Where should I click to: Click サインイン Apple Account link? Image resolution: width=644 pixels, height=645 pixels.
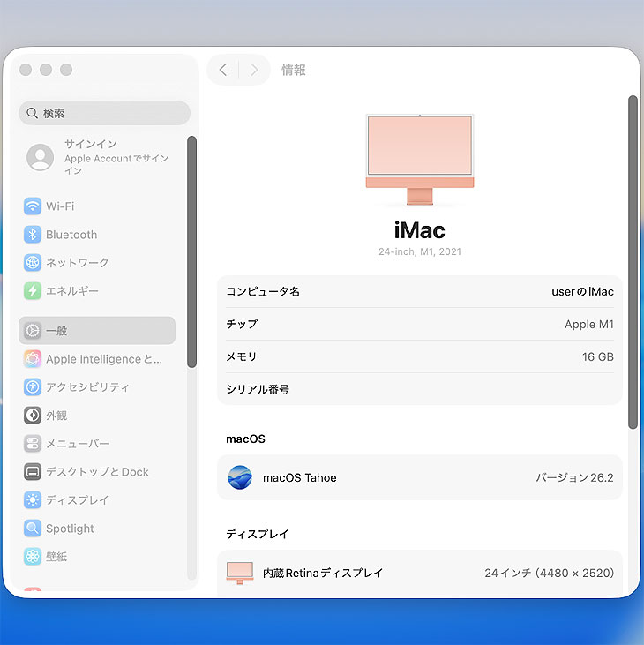point(104,157)
